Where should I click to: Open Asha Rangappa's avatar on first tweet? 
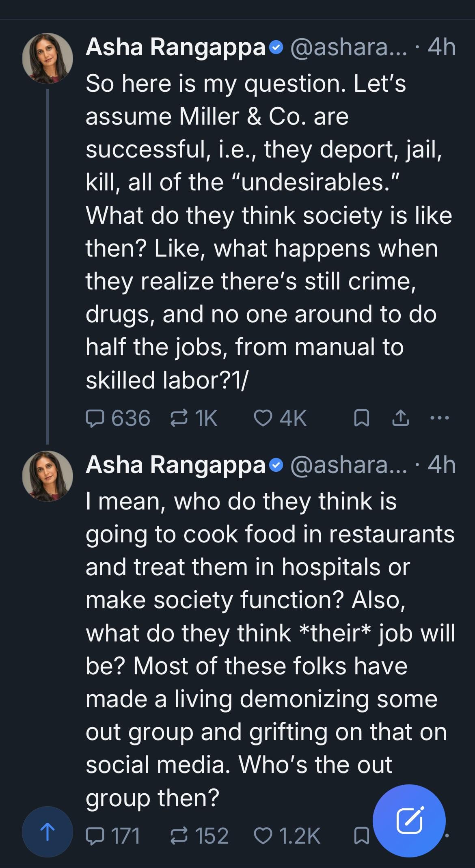click(47, 58)
